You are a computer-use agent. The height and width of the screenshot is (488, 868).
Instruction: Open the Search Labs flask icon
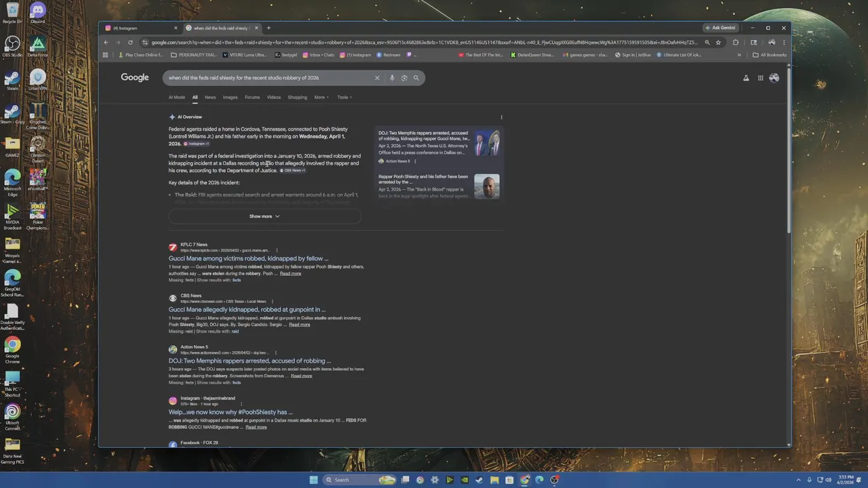coord(746,78)
